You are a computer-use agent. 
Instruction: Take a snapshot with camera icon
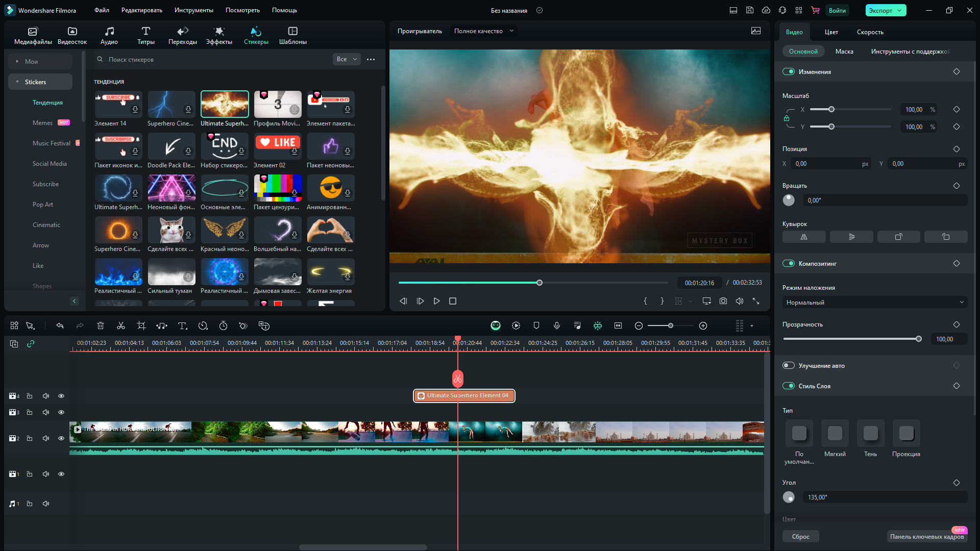click(723, 301)
